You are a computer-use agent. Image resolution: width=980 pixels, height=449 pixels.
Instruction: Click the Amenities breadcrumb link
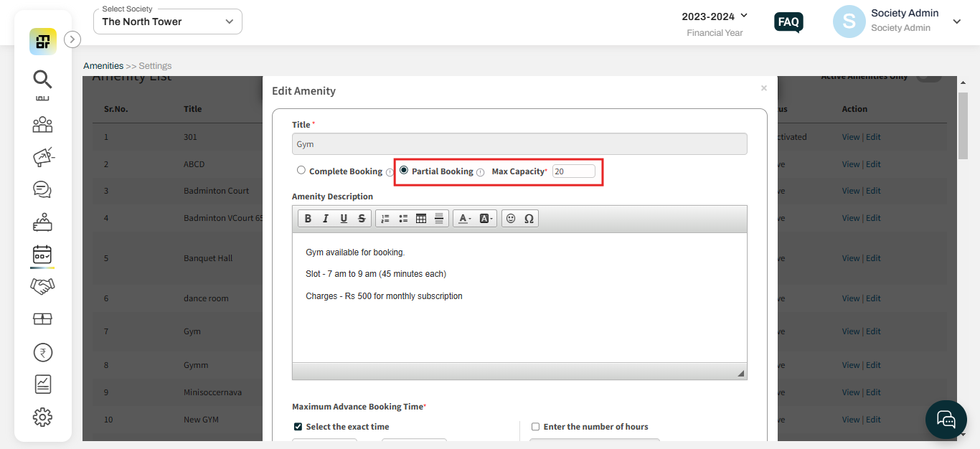pos(103,65)
